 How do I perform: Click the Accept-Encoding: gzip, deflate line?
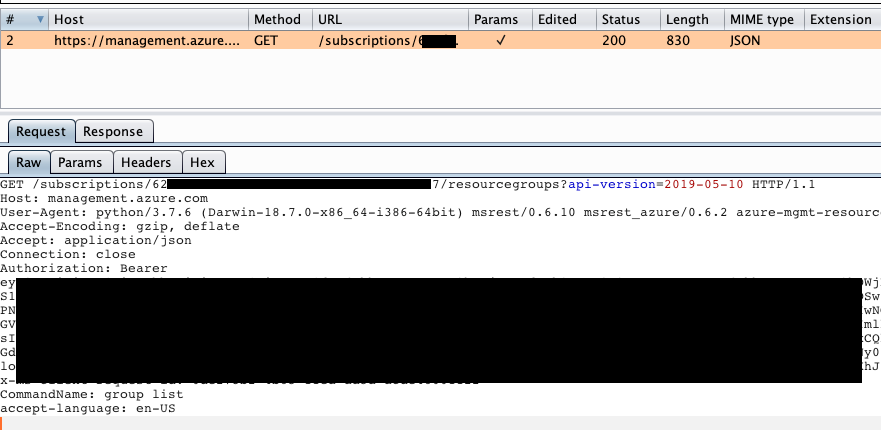[x=120, y=226]
